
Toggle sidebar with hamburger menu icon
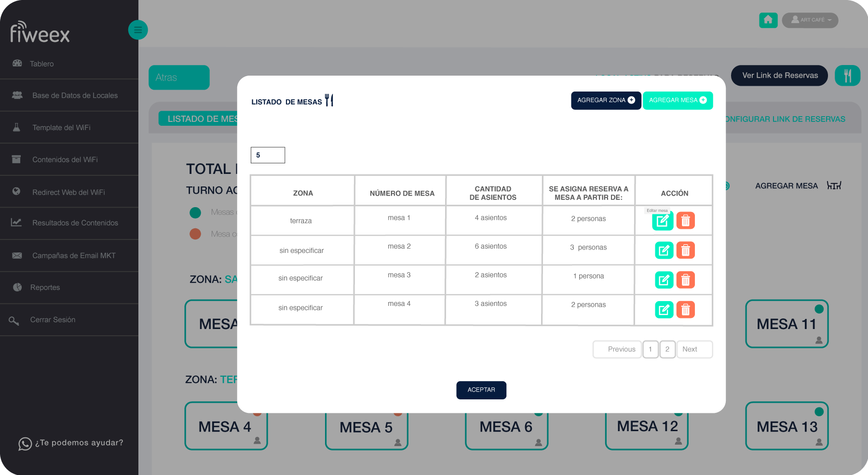138,30
